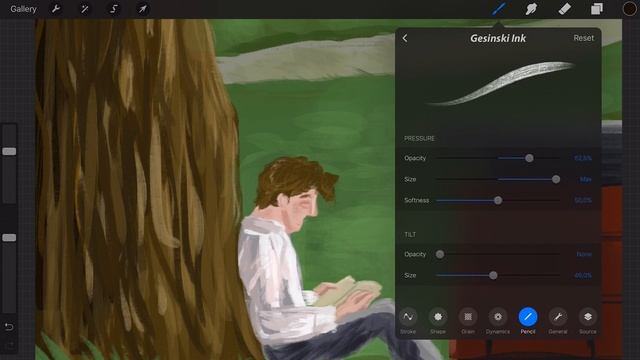Select the Pencil tab
This screenshot has width=640, height=360.
click(x=528, y=321)
